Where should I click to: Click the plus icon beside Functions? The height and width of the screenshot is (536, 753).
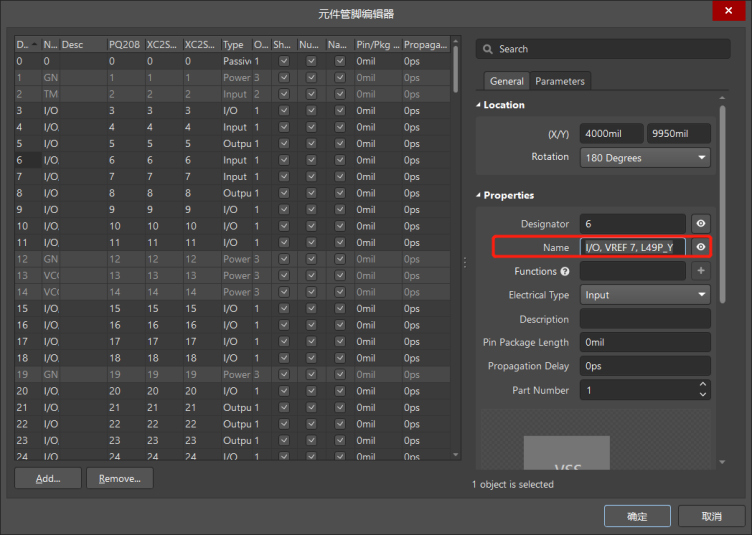(x=701, y=271)
